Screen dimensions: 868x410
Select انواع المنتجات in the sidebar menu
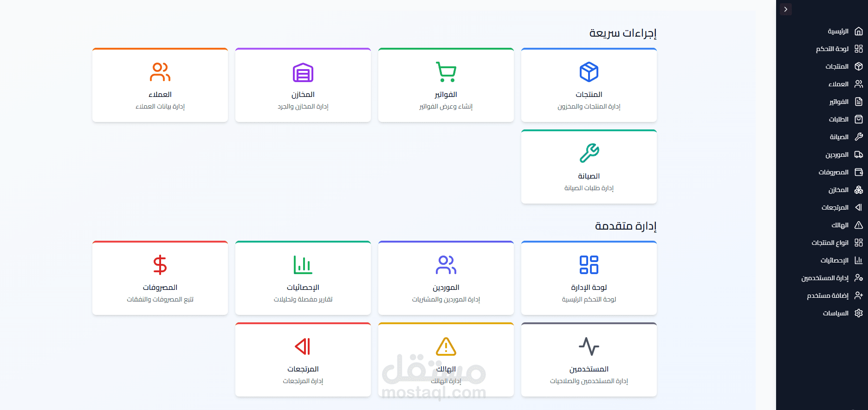pyautogui.click(x=830, y=243)
